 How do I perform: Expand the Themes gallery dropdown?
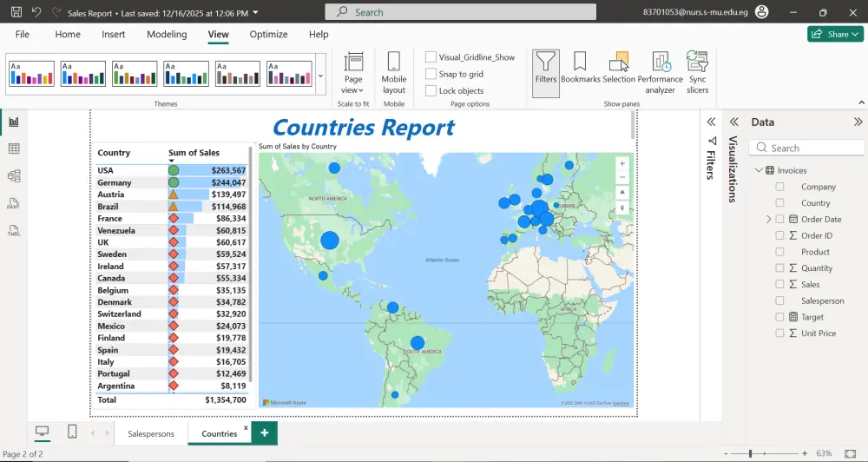click(320, 76)
